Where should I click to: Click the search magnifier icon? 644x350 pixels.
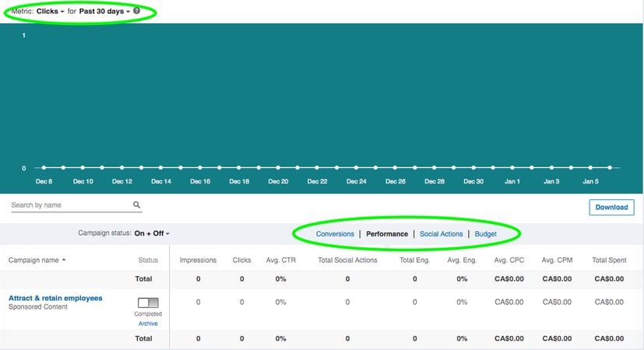pos(137,205)
